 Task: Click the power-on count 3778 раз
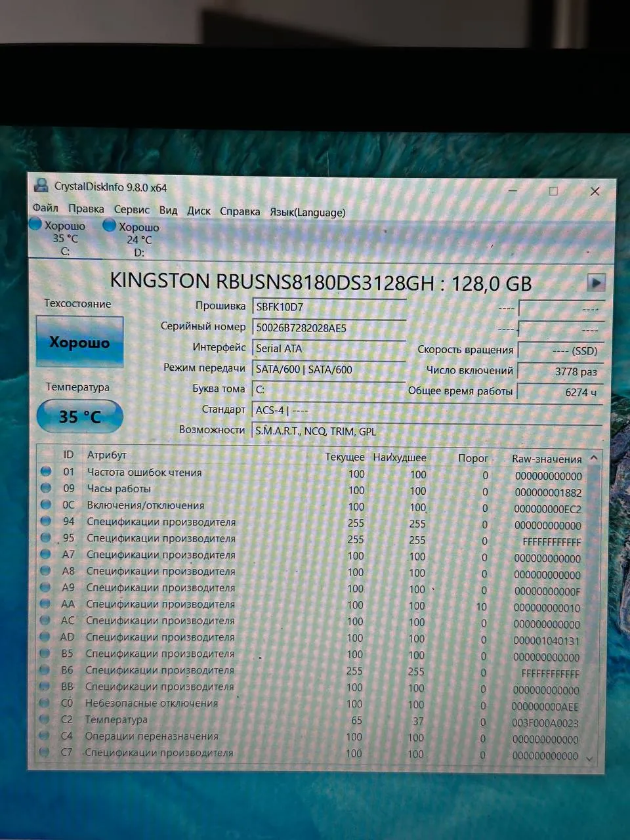point(560,371)
